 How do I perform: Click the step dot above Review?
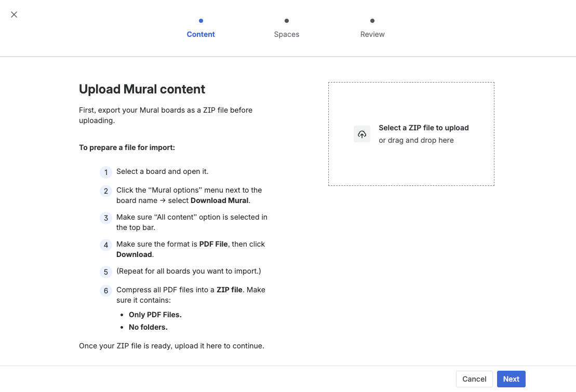(372, 21)
